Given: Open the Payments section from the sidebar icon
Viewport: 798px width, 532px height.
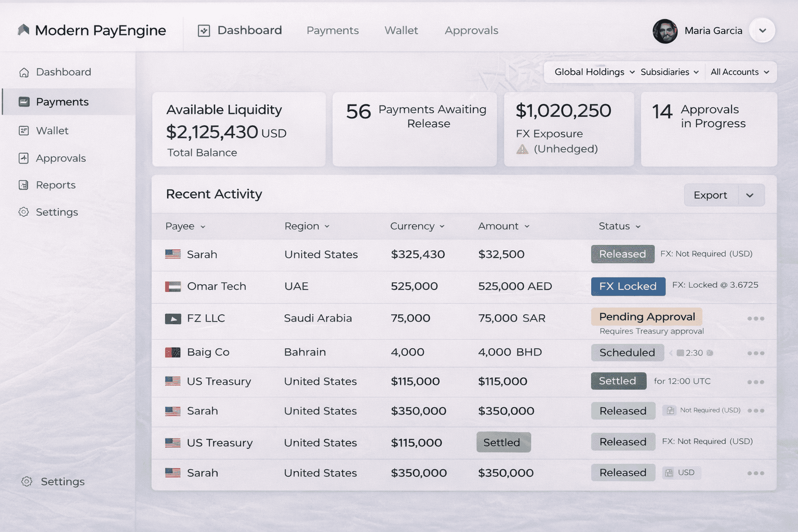Looking at the screenshot, I should point(24,102).
